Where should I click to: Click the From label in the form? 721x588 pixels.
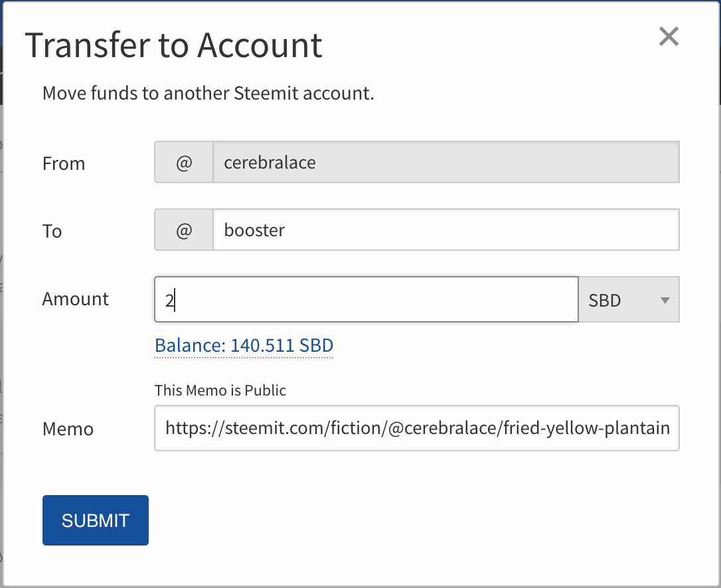[64, 163]
